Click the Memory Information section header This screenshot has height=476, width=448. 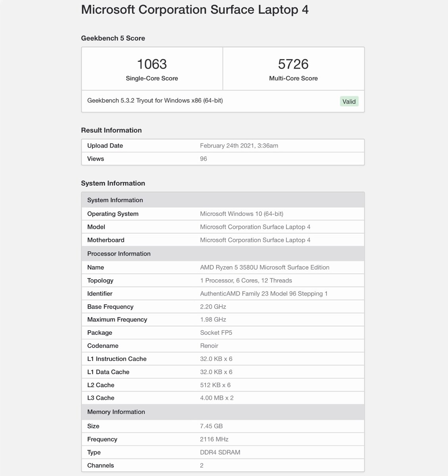[x=116, y=412]
